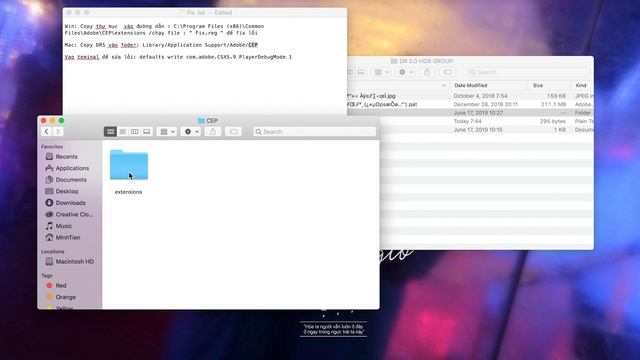The height and width of the screenshot is (360, 640).
Task: Minimize the CEP Finder window
Action: pos(52,120)
